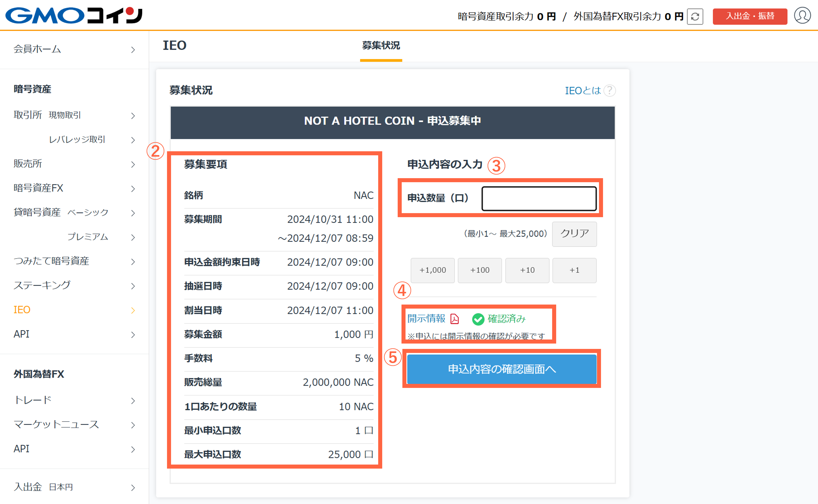Open 入出金 日本円 menu item
The height and width of the screenshot is (504, 818).
74,487
